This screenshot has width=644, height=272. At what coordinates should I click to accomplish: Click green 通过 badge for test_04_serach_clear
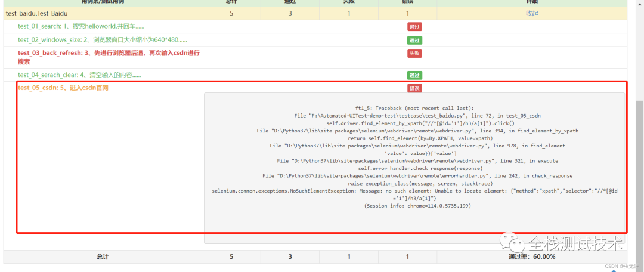tap(415, 76)
